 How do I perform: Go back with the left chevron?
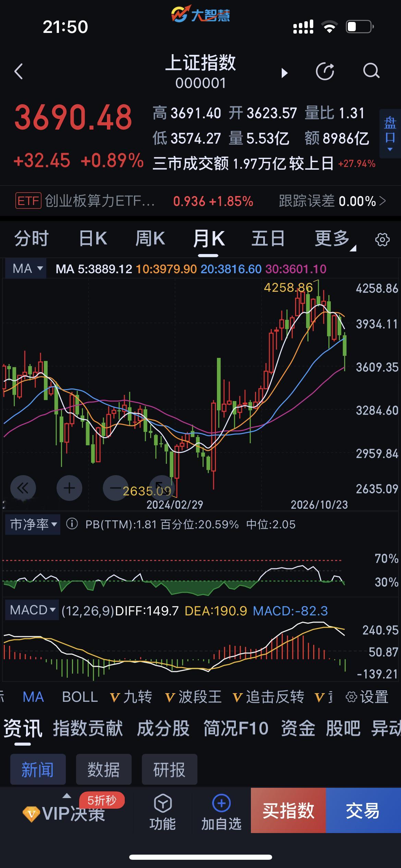19,71
